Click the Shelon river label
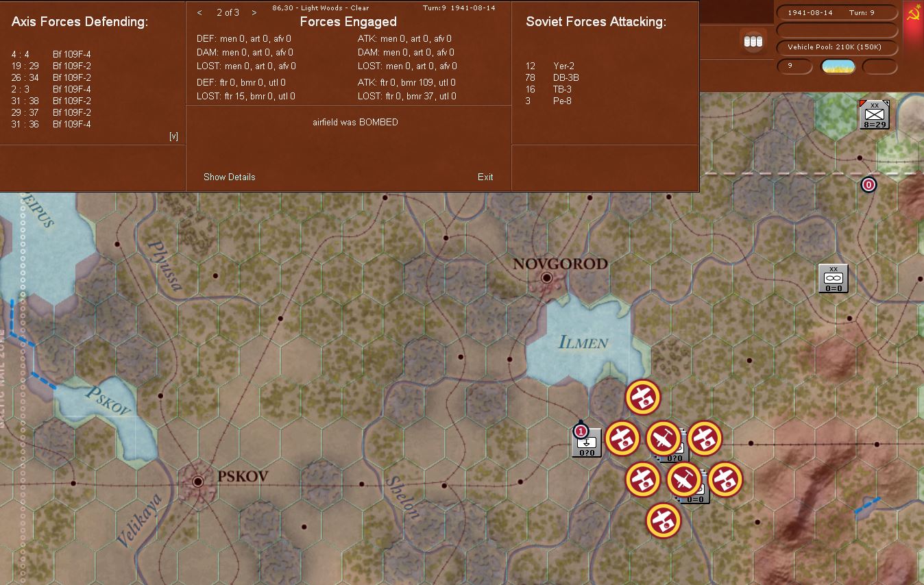 tap(402, 497)
